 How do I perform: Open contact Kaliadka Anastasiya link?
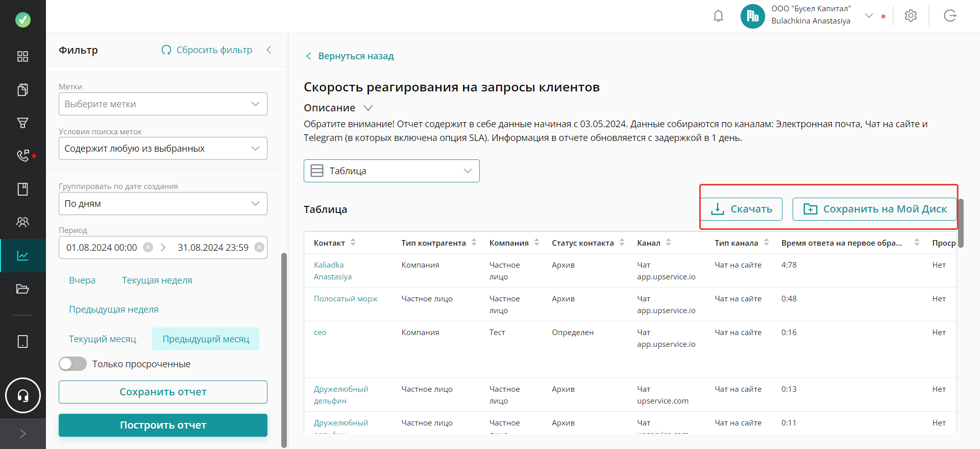point(333,271)
